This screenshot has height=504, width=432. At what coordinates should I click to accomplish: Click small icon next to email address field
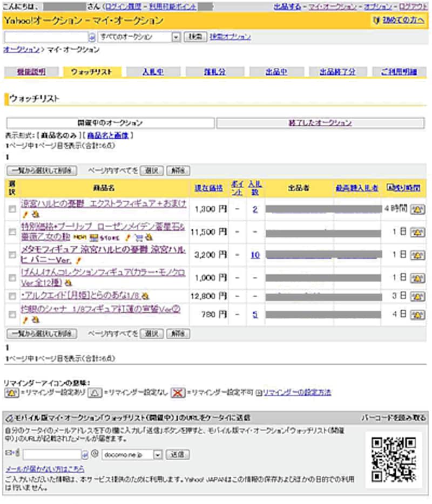click(x=85, y=455)
